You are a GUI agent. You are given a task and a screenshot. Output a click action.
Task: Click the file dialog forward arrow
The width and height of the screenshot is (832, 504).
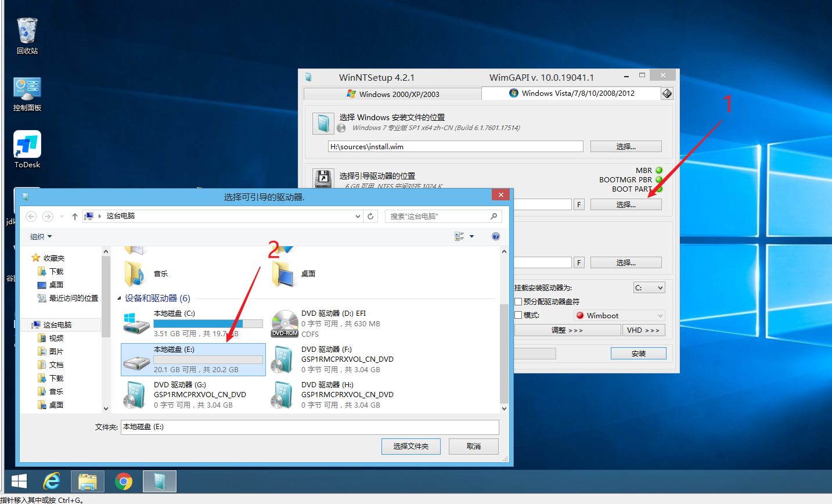click(48, 217)
